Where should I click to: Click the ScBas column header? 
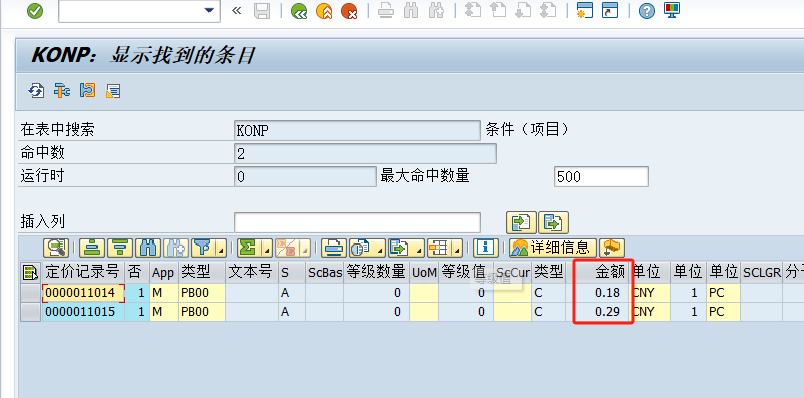pyautogui.click(x=325, y=272)
